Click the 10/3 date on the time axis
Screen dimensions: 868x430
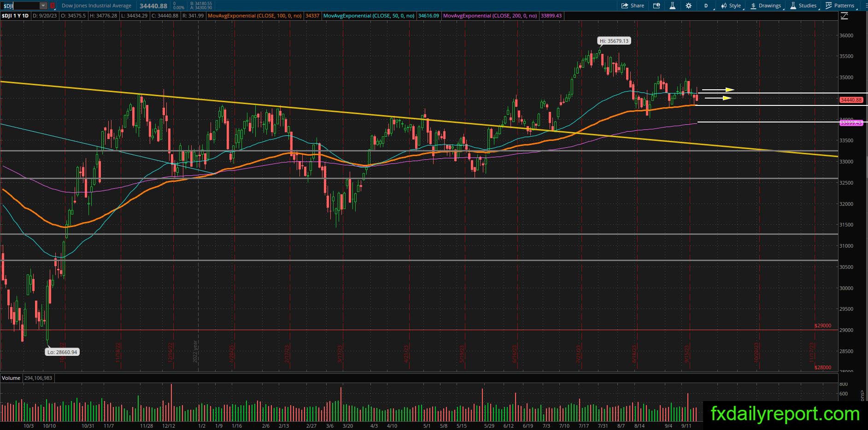[29, 426]
